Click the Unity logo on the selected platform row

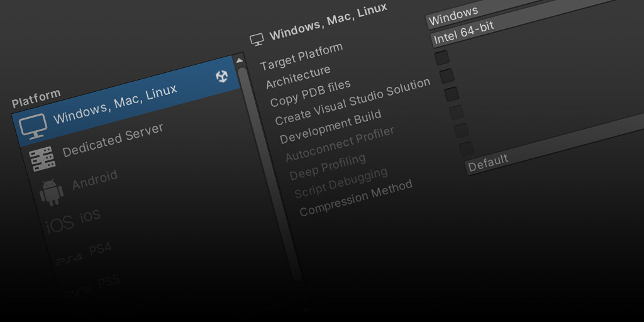[221, 76]
